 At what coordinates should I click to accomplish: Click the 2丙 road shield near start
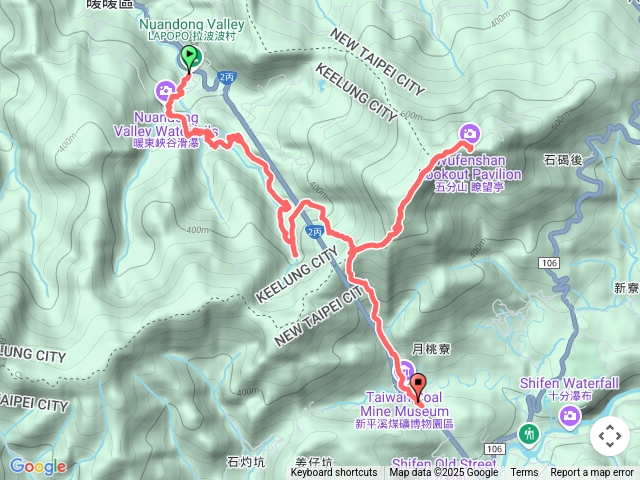(x=227, y=77)
